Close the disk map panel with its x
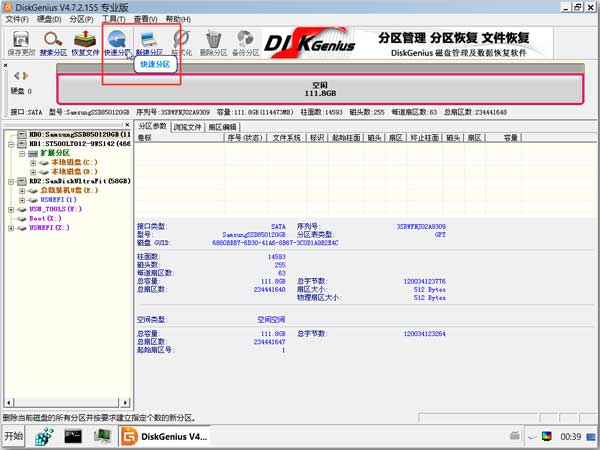 coord(5,65)
